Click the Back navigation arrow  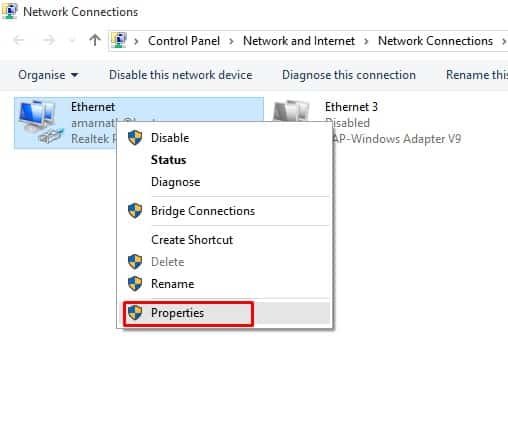point(19,40)
